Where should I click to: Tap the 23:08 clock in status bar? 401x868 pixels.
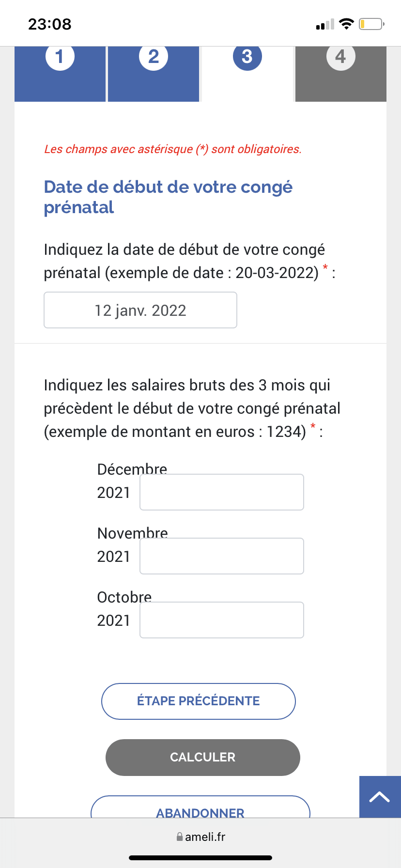[x=49, y=24]
